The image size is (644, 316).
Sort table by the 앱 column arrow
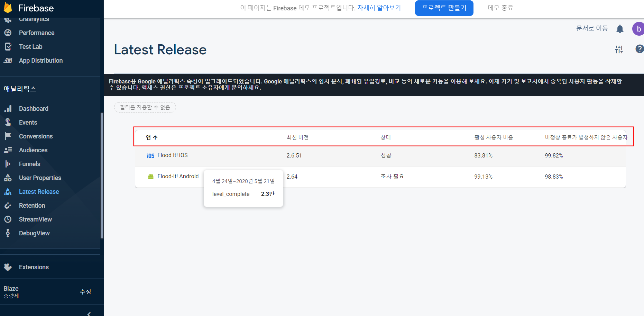[x=155, y=137]
